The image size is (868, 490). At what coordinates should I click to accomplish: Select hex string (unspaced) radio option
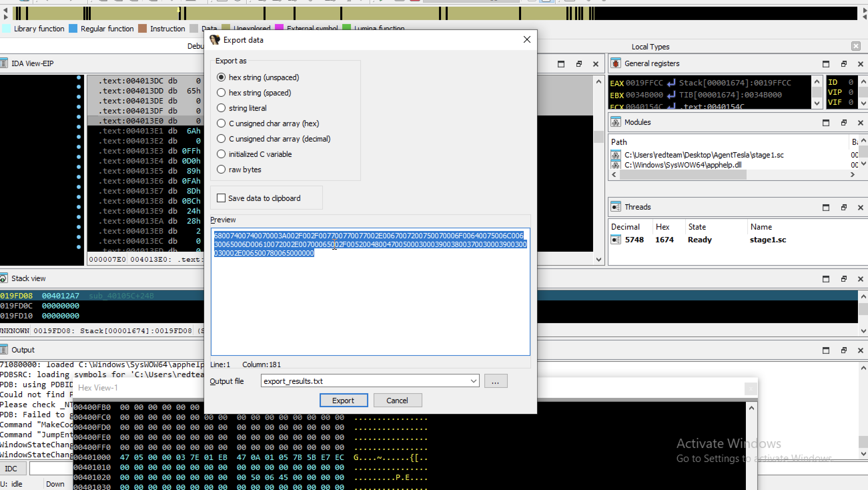221,77
